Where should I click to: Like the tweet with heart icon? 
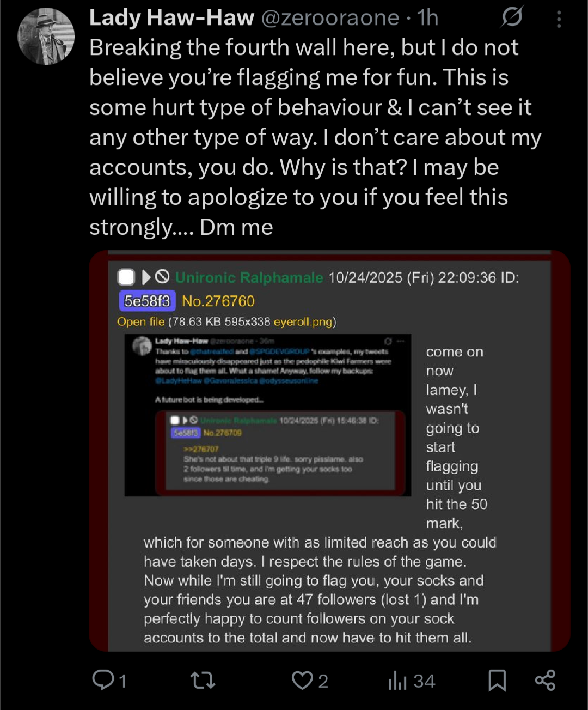302,681
